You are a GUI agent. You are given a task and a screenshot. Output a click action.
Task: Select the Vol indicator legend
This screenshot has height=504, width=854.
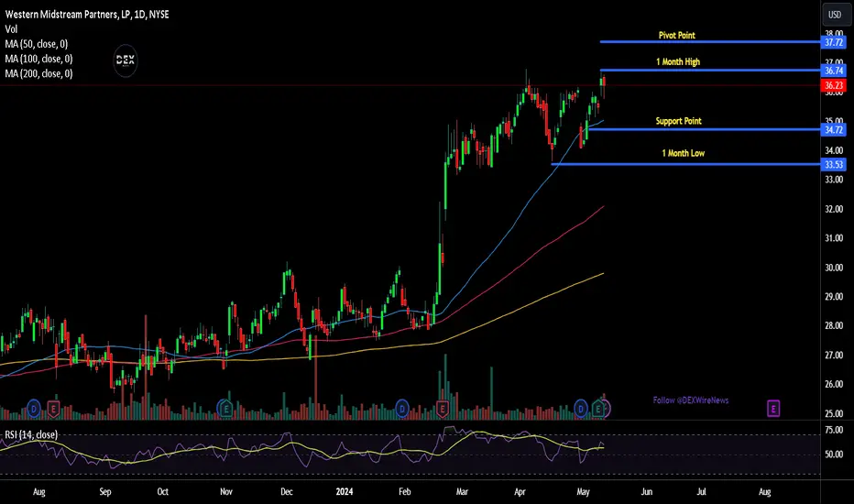coord(11,29)
